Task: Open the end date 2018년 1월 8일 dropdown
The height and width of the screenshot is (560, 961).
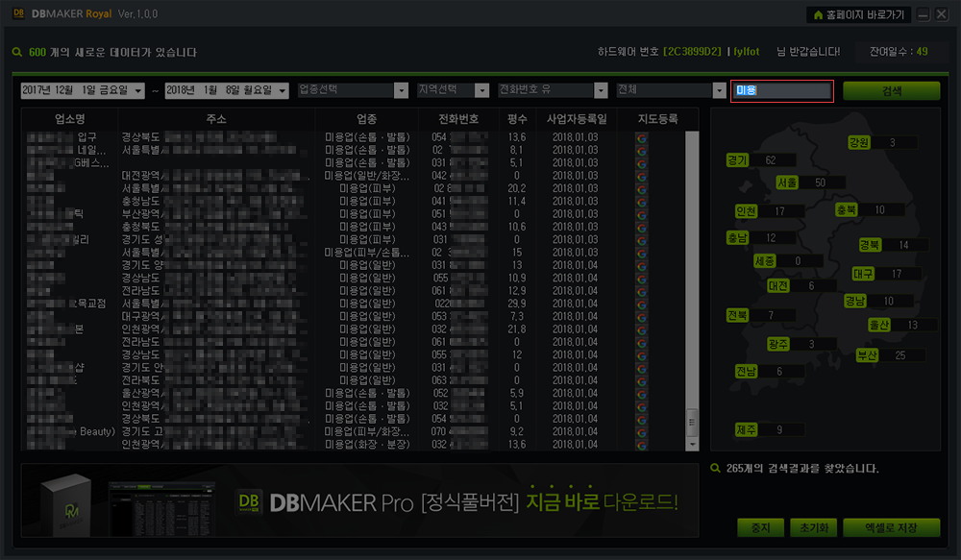Action: pos(283,90)
